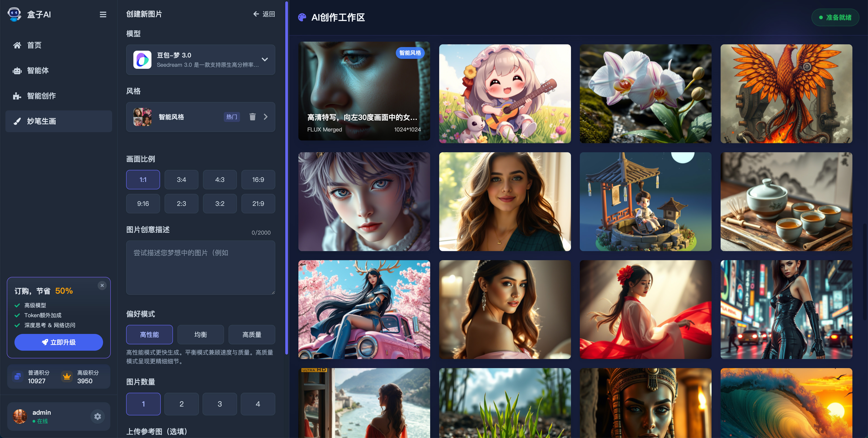
Task: Click the left panel vertical scrollbar
Action: [x=286, y=178]
